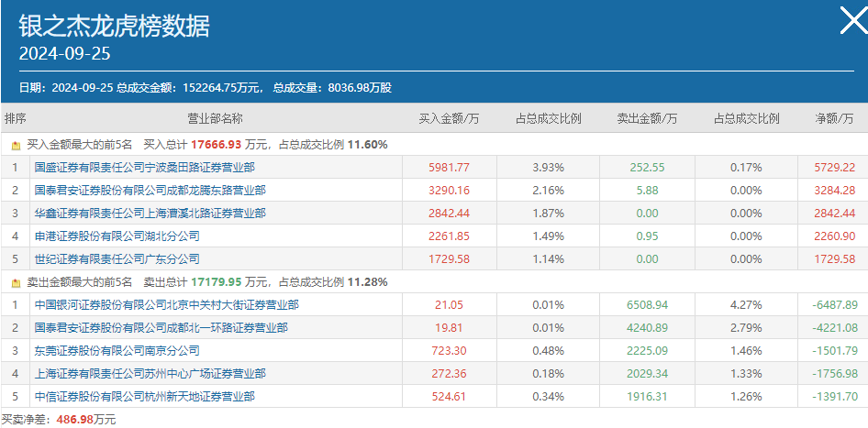Open 东莞证券股份有限公司南京分公司 link
Viewport: 868px width, 428px height.
[117, 351]
